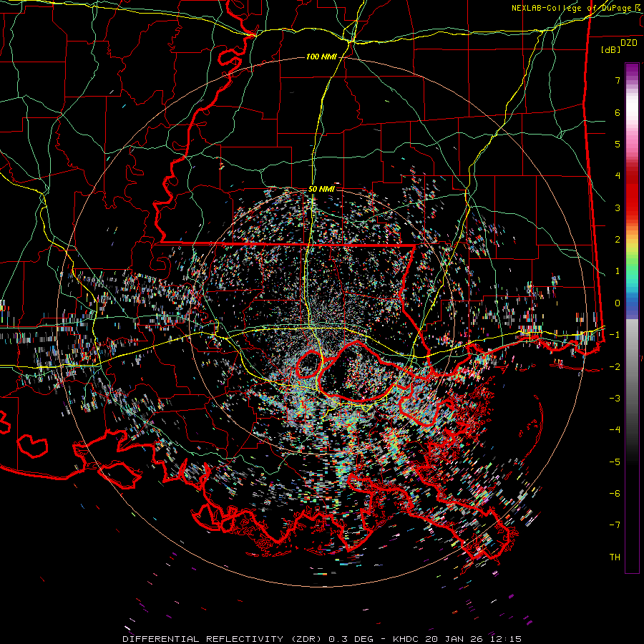Viewport: 644px width, 644px height.
Task: Click the 3 value on color scale
Action: click(618, 208)
